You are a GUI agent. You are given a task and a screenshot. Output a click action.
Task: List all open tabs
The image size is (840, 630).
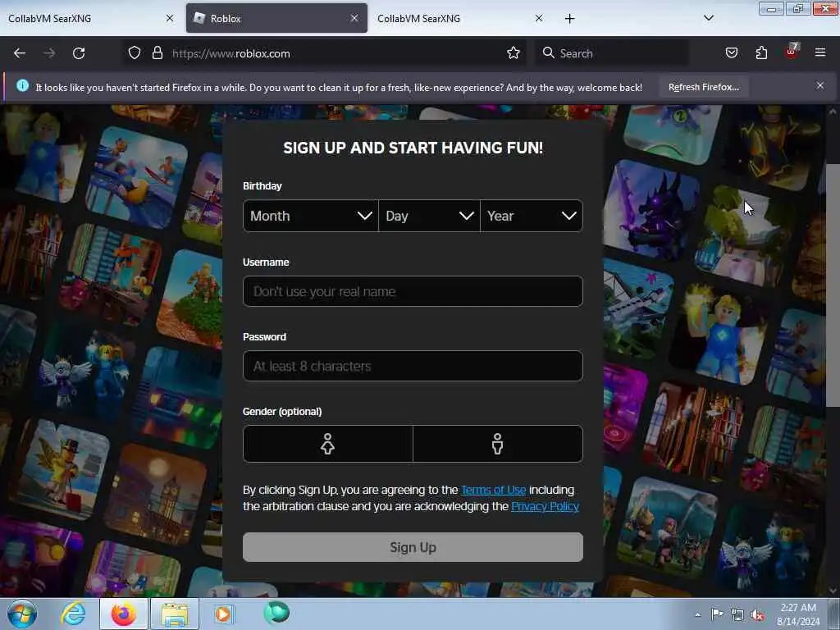coord(708,18)
